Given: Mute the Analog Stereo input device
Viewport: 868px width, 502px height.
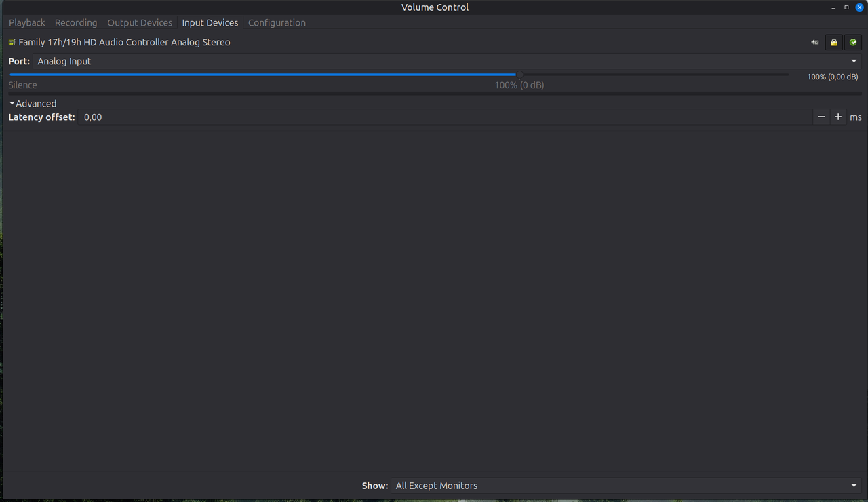Looking at the screenshot, I should pyautogui.click(x=814, y=42).
